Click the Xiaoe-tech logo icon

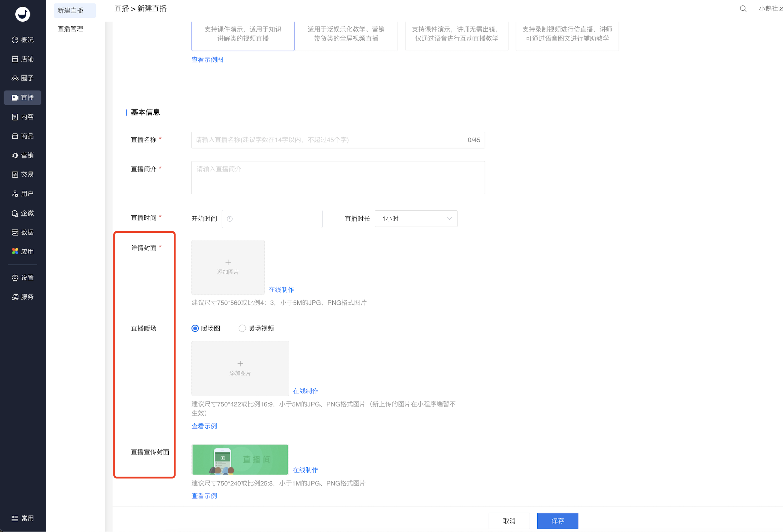23,14
